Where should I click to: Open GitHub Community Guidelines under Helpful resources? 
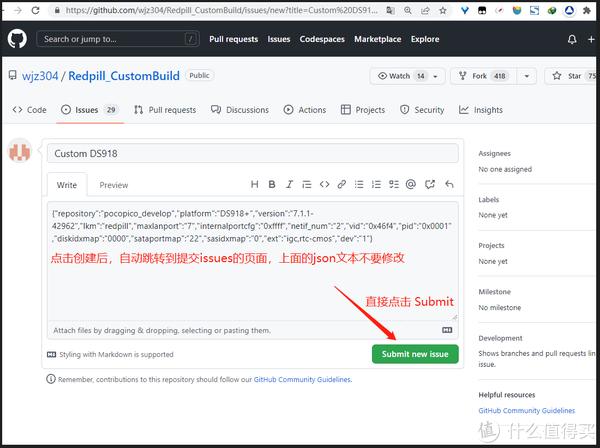tap(527, 411)
